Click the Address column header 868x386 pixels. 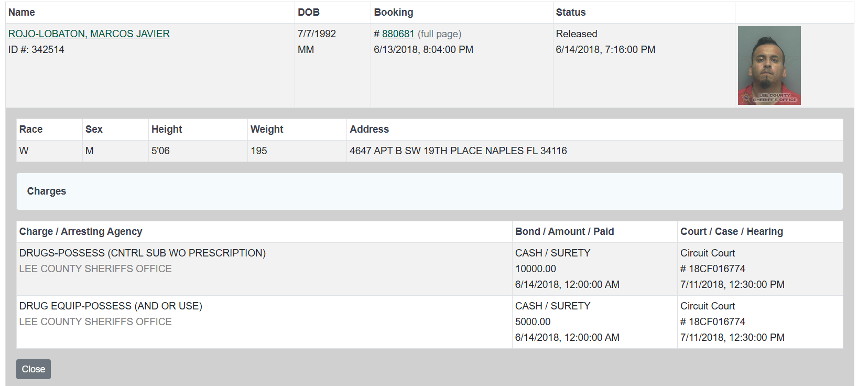click(369, 129)
